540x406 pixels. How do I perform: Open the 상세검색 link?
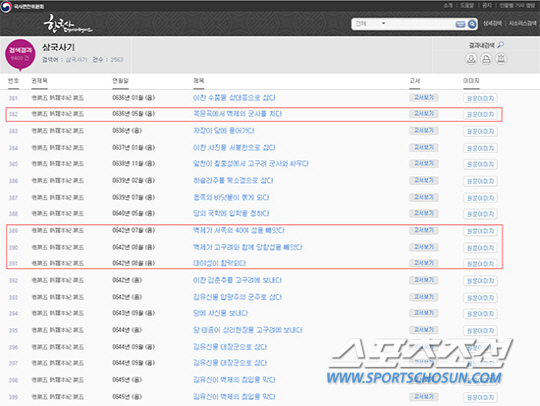tap(492, 23)
